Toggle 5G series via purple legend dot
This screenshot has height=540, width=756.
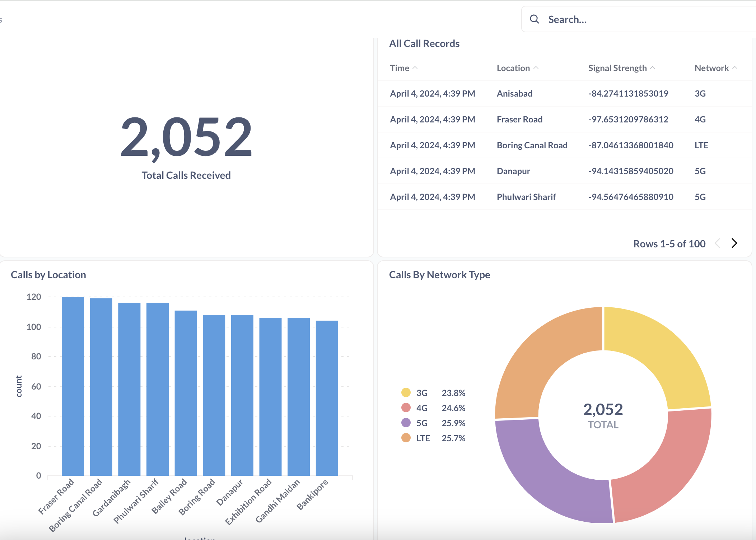406,423
